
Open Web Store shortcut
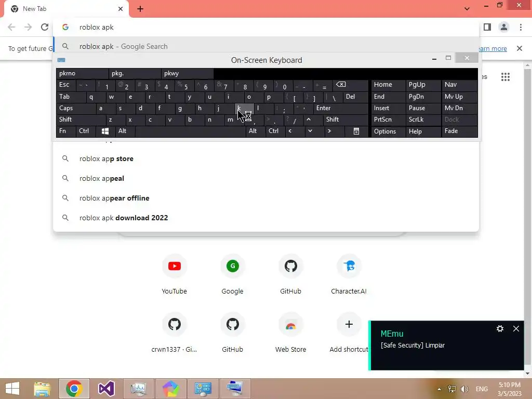point(291,324)
